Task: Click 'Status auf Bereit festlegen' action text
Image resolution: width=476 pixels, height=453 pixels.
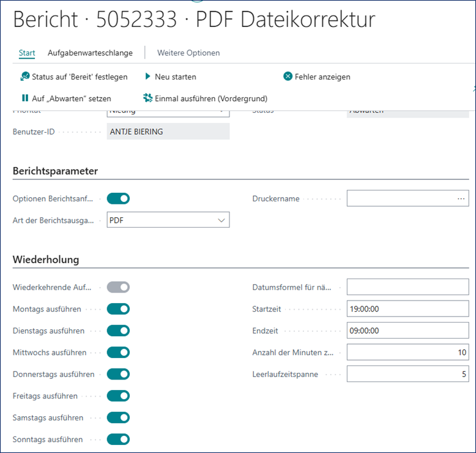Action: (x=80, y=77)
